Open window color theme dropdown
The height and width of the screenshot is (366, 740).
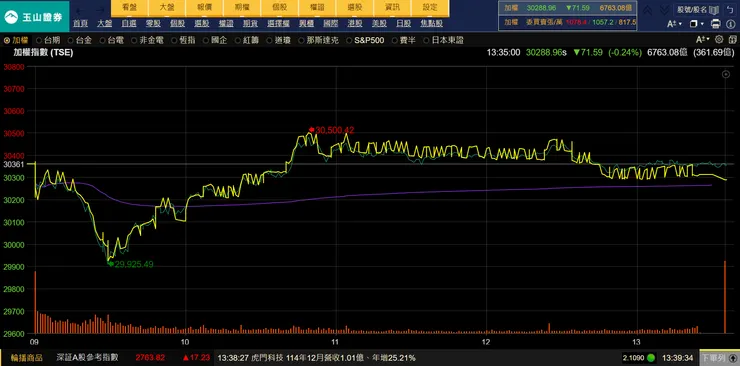[696, 23]
